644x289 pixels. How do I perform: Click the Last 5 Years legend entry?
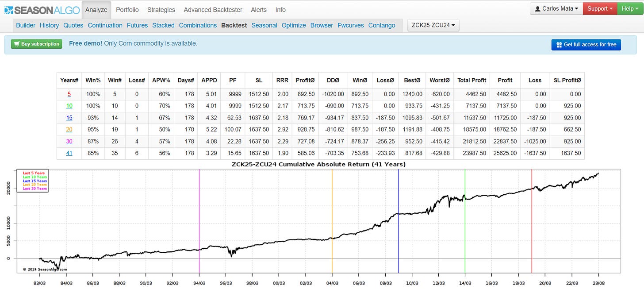34,173
